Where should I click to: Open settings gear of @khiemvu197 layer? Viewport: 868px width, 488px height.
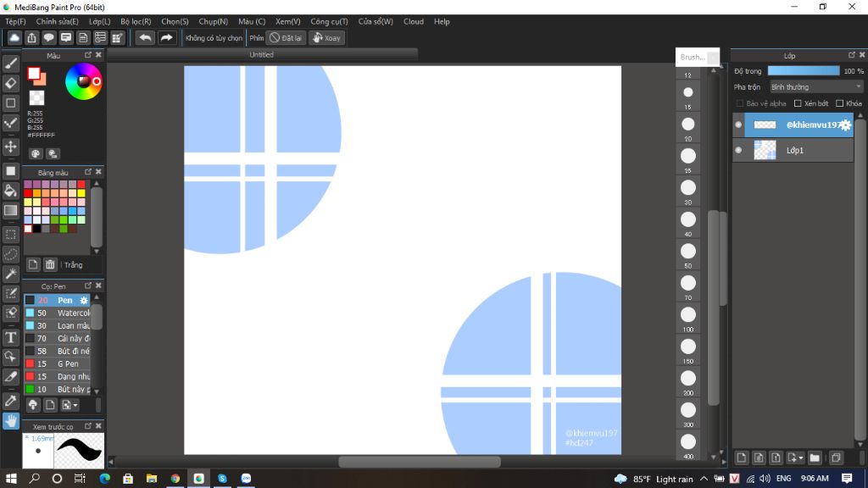tap(845, 125)
